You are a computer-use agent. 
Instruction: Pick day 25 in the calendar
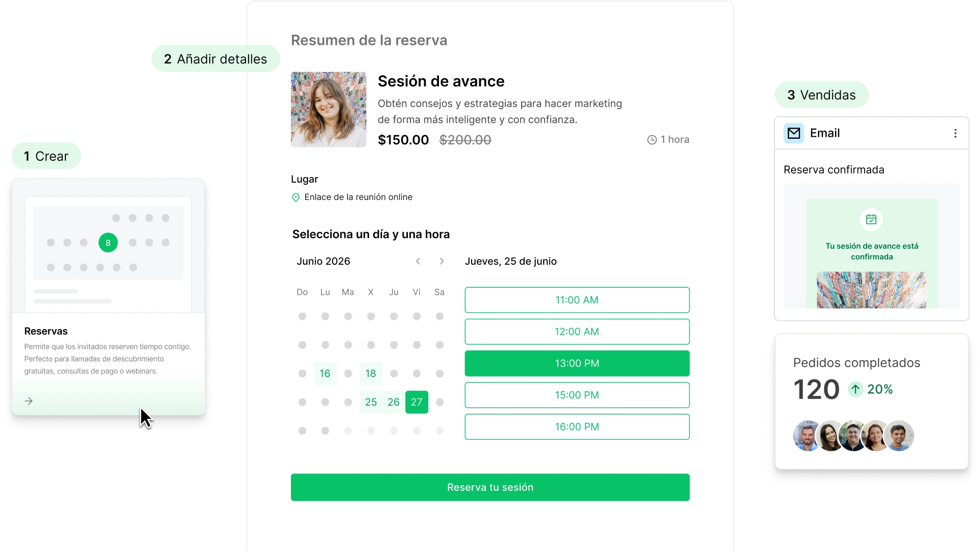coord(371,402)
